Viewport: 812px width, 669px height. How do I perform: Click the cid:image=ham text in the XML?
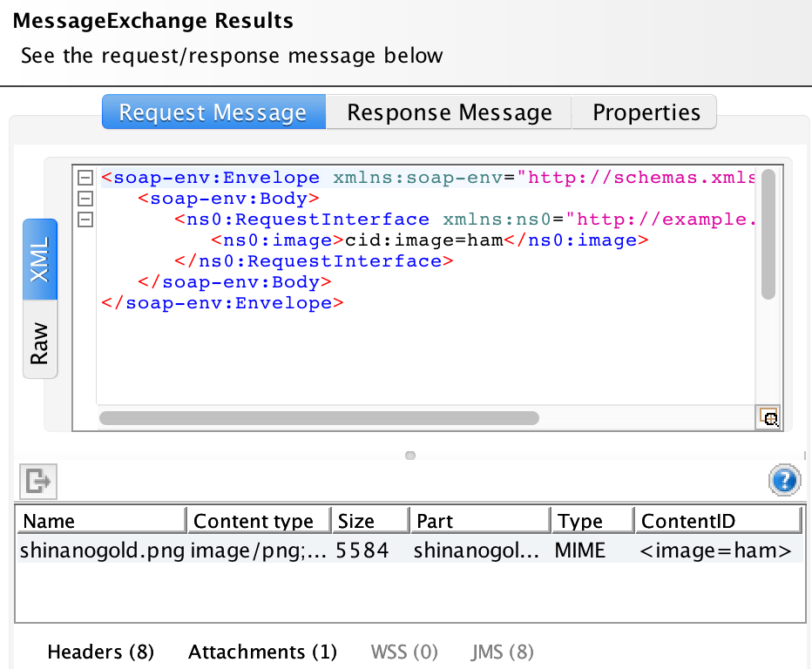pos(424,240)
